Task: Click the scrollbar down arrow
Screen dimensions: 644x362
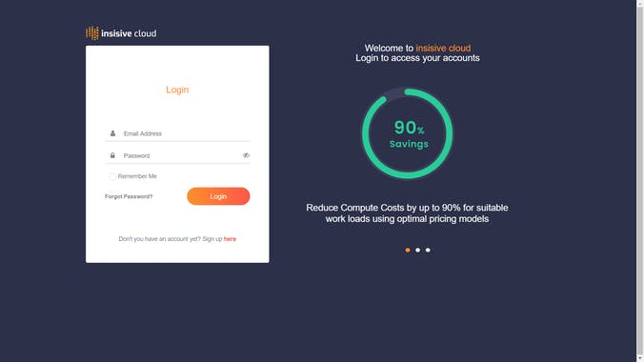Action: point(640,359)
